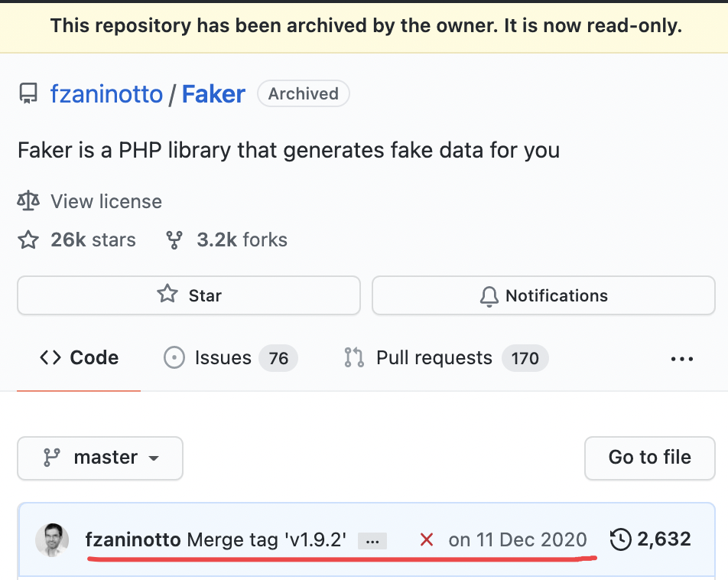Open the master branch dropdown

click(100, 458)
